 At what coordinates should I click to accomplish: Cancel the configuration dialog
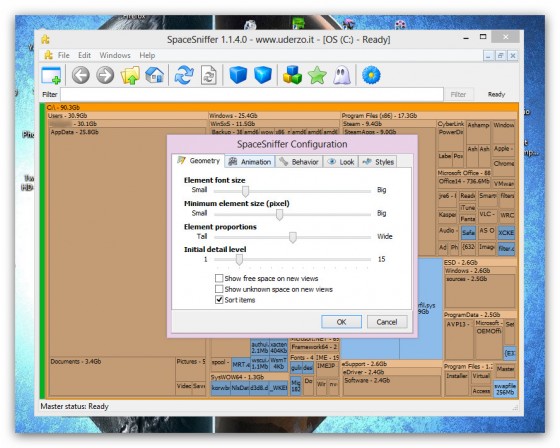pyautogui.click(x=387, y=322)
